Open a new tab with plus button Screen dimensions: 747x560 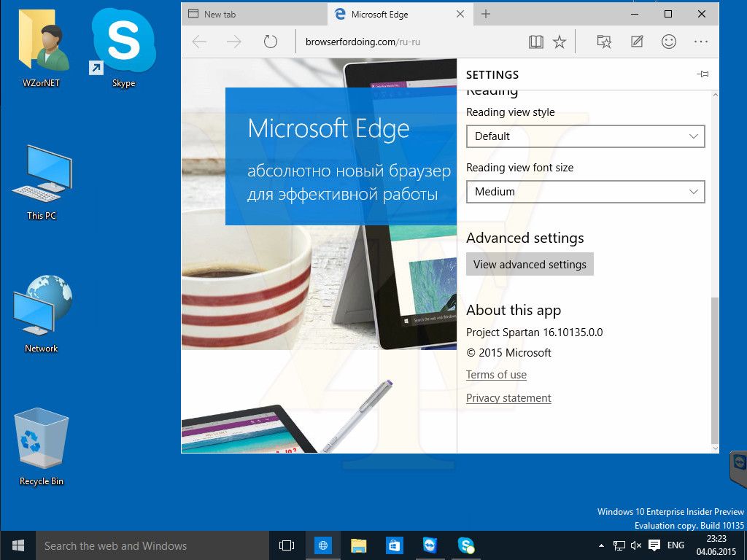485,15
